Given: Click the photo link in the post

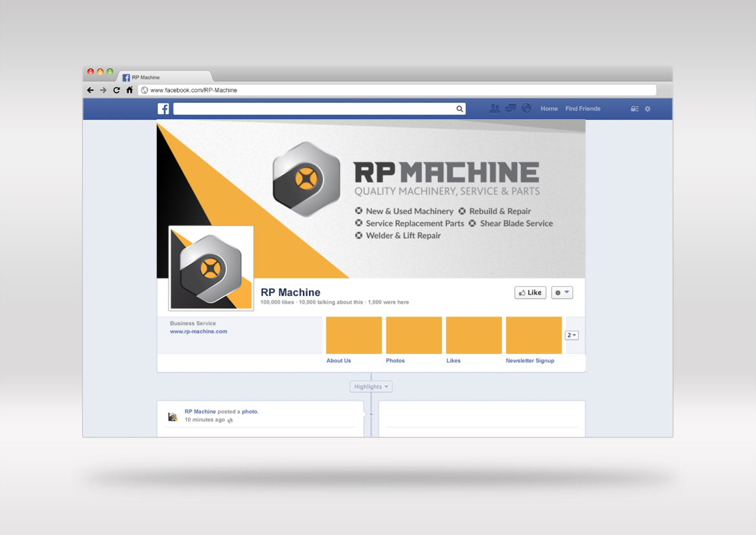Looking at the screenshot, I should click(x=249, y=411).
